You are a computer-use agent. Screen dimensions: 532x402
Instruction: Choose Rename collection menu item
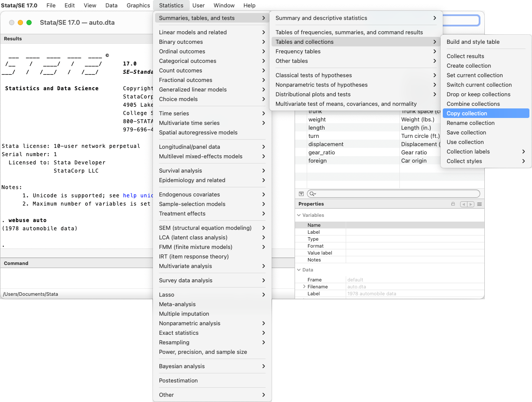[x=486, y=123]
